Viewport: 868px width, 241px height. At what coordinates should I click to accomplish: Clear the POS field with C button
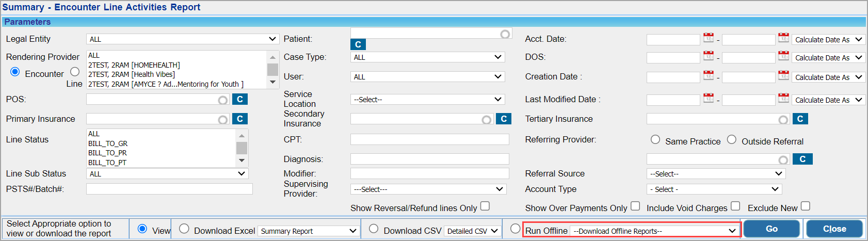240,99
